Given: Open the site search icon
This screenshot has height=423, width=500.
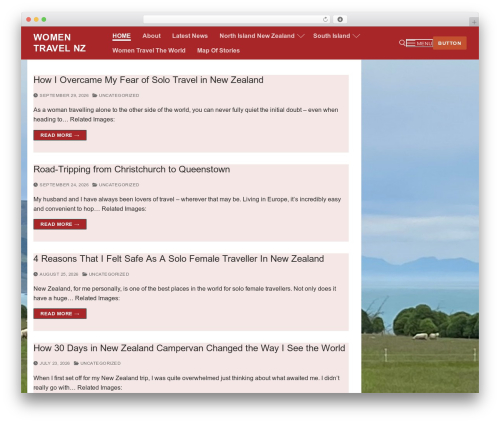Looking at the screenshot, I should pos(402,43).
